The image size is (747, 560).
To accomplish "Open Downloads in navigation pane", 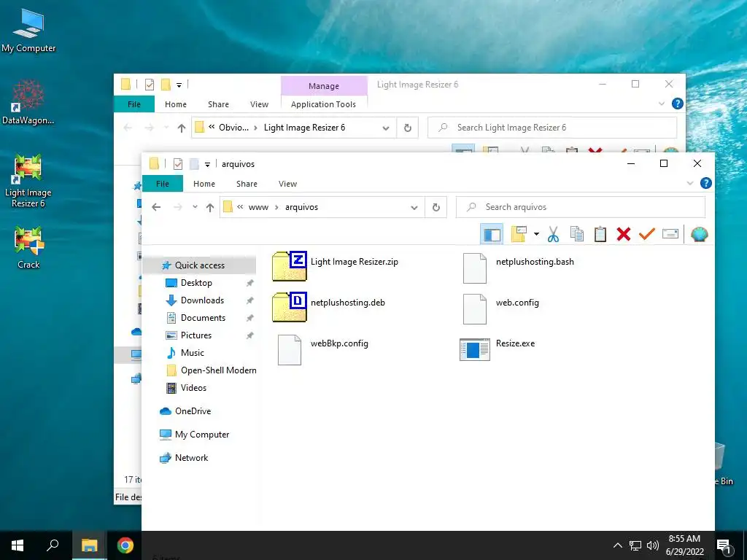I will 202,300.
